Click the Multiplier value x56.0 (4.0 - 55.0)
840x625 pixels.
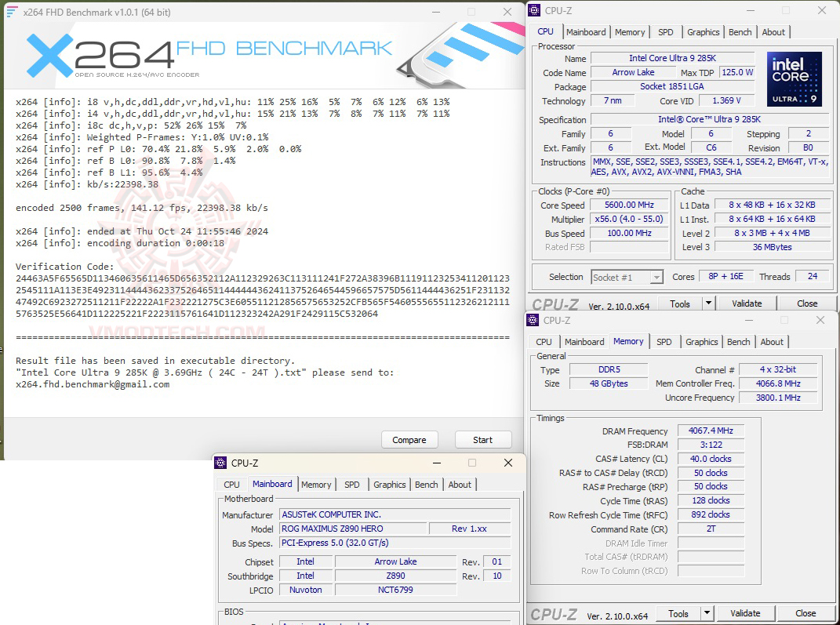pos(629,219)
